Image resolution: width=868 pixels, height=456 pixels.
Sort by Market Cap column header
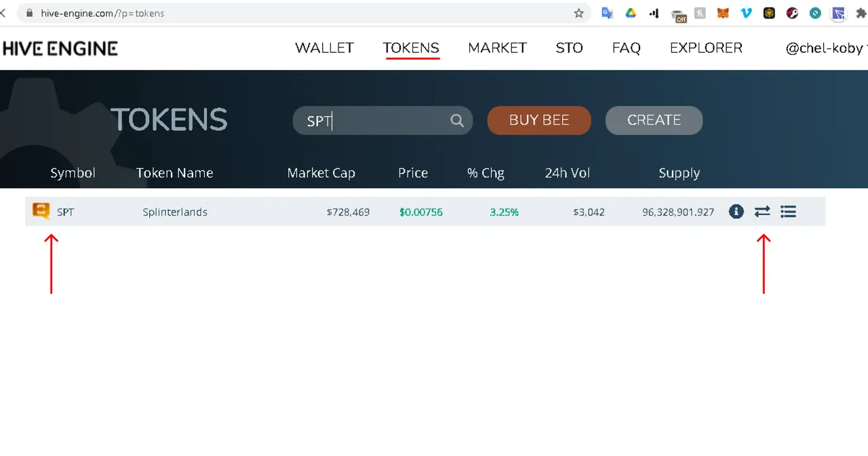point(321,173)
